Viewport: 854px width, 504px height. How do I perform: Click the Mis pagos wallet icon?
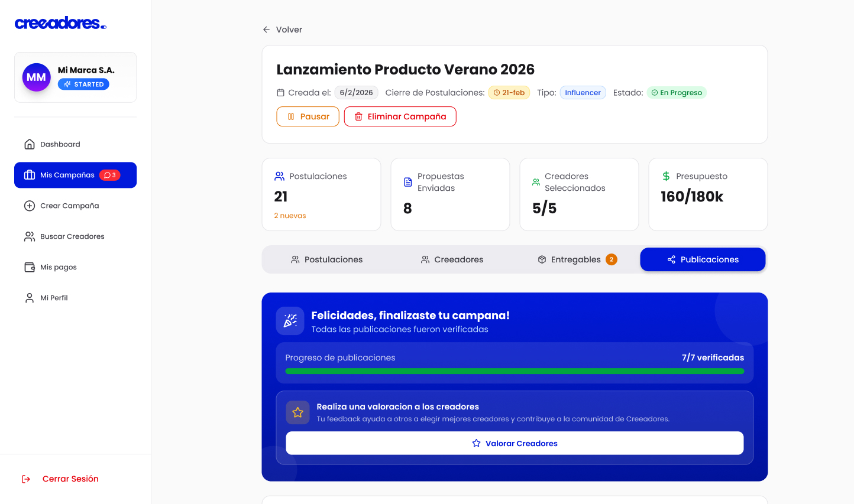click(x=30, y=267)
